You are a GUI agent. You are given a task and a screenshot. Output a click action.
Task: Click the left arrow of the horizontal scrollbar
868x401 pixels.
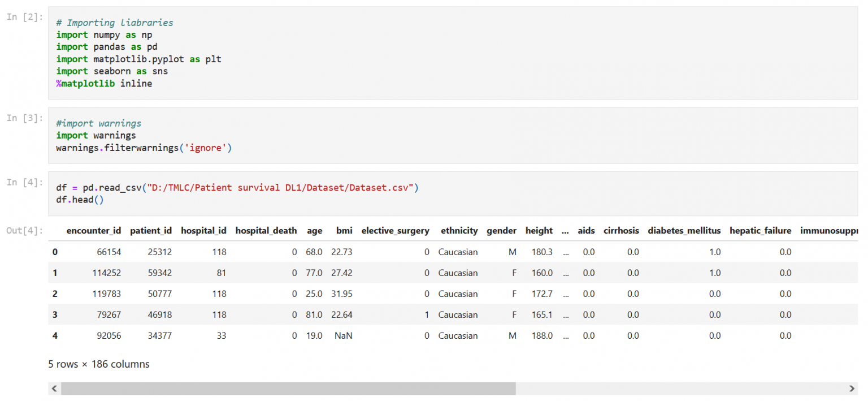point(54,389)
